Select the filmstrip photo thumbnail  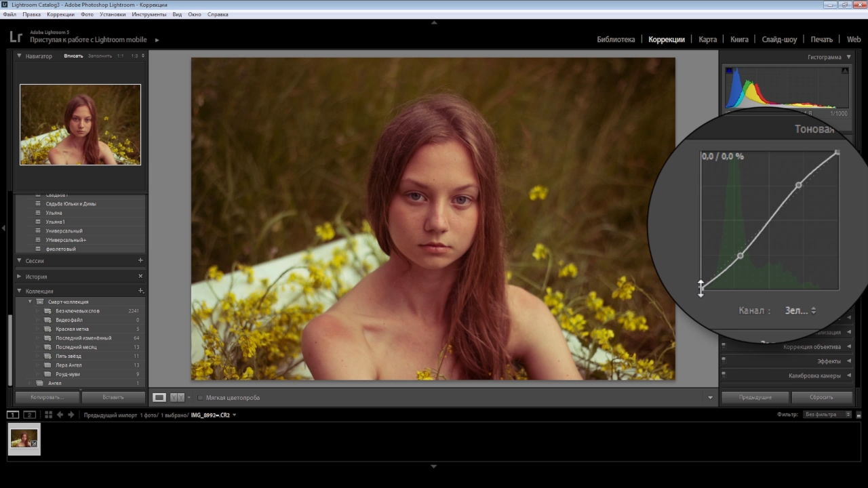(x=24, y=439)
